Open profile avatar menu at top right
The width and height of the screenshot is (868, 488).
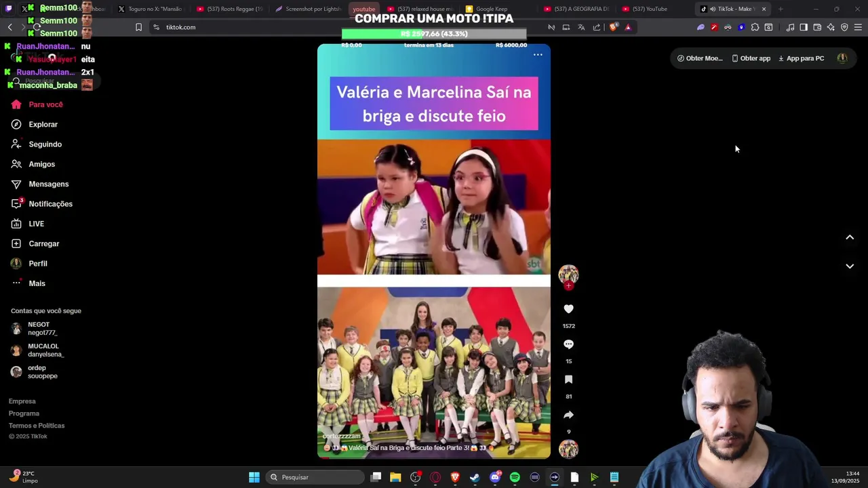842,58
